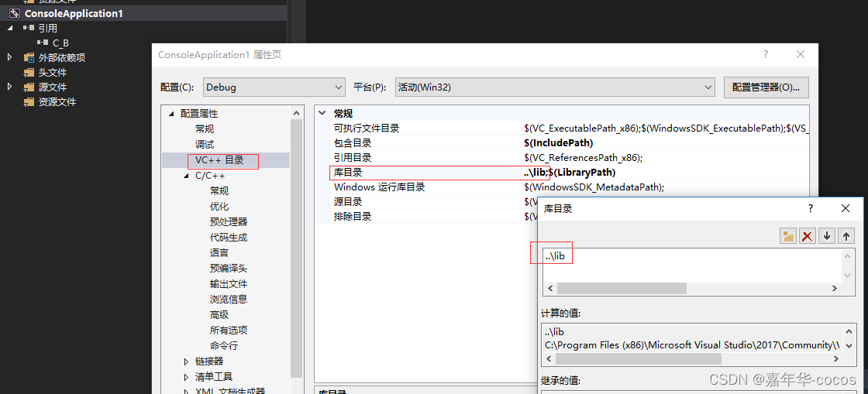Expand the 外部依赖项 node

point(10,57)
